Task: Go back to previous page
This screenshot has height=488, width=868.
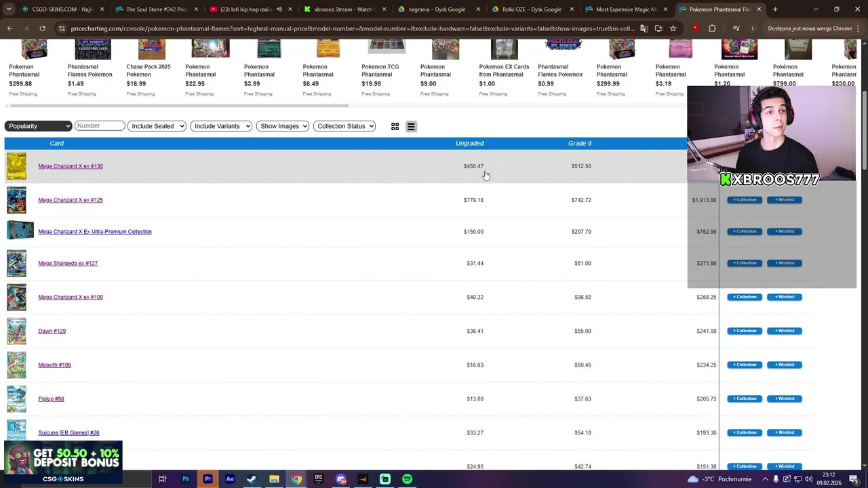Action: pos(9,28)
